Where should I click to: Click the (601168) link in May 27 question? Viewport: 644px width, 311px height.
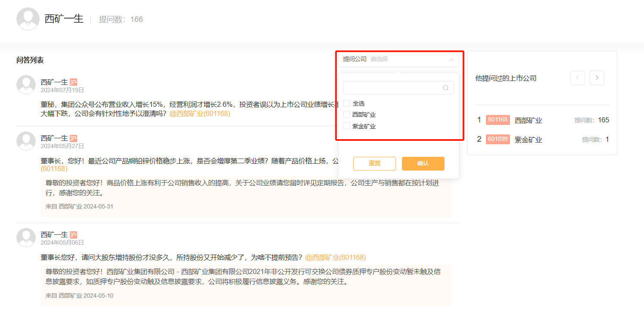[x=54, y=169]
